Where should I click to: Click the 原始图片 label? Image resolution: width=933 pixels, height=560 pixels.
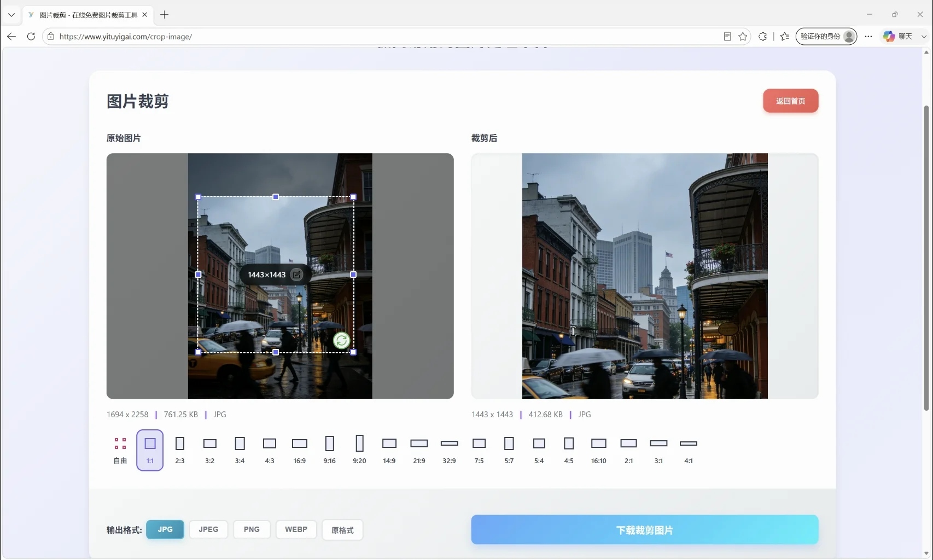point(124,138)
